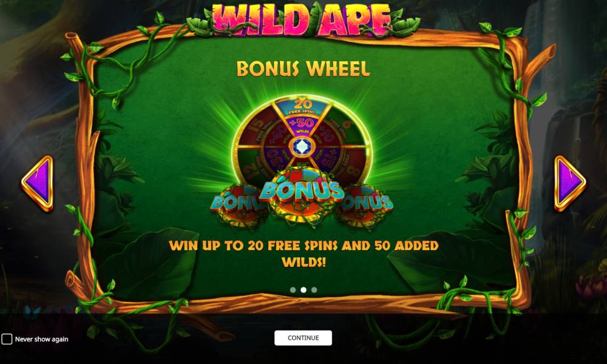
Task: Go to previous slide with left purple arrow
Action: point(38,183)
